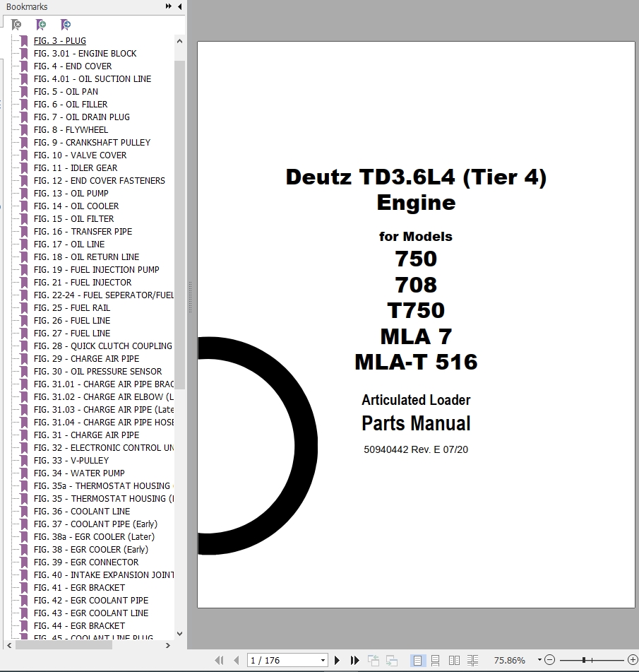The image size is (639, 672).
Task: Open bookmark FIG. 25 - FUEL RAIL
Action: pos(72,308)
